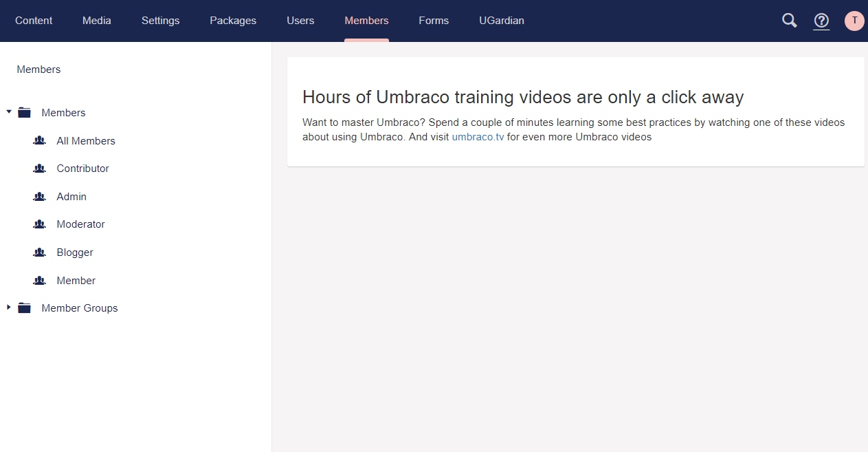Open the help question mark icon

coord(821,21)
